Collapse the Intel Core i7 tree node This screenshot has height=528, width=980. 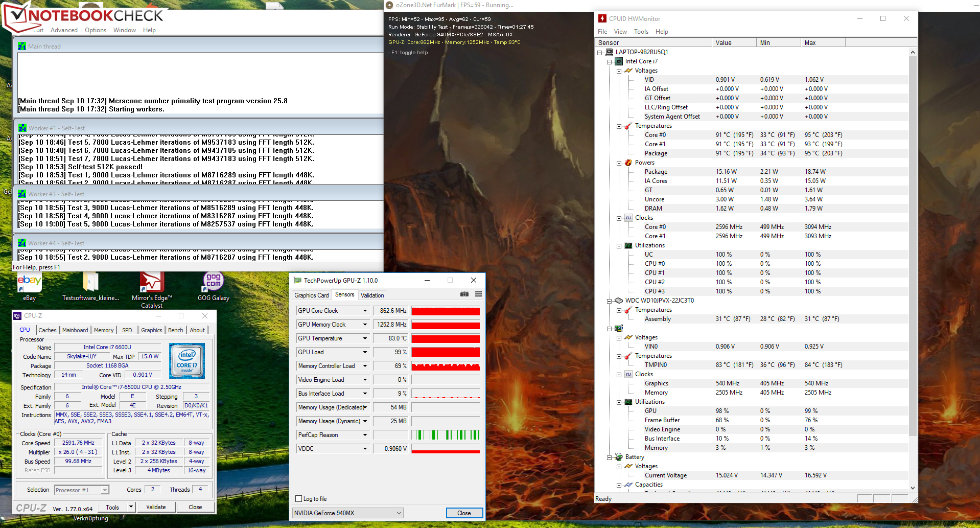[x=610, y=61]
